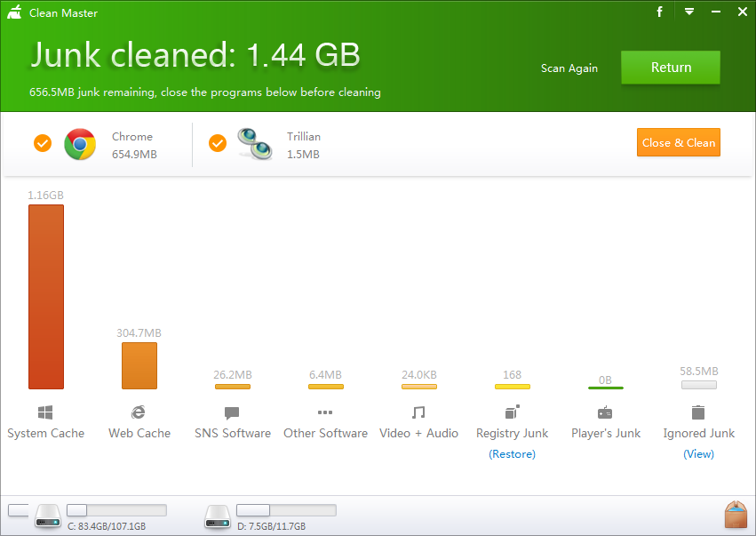756x536 pixels.
Task: Uncheck the Trillian checkbox
Action: pos(218,143)
